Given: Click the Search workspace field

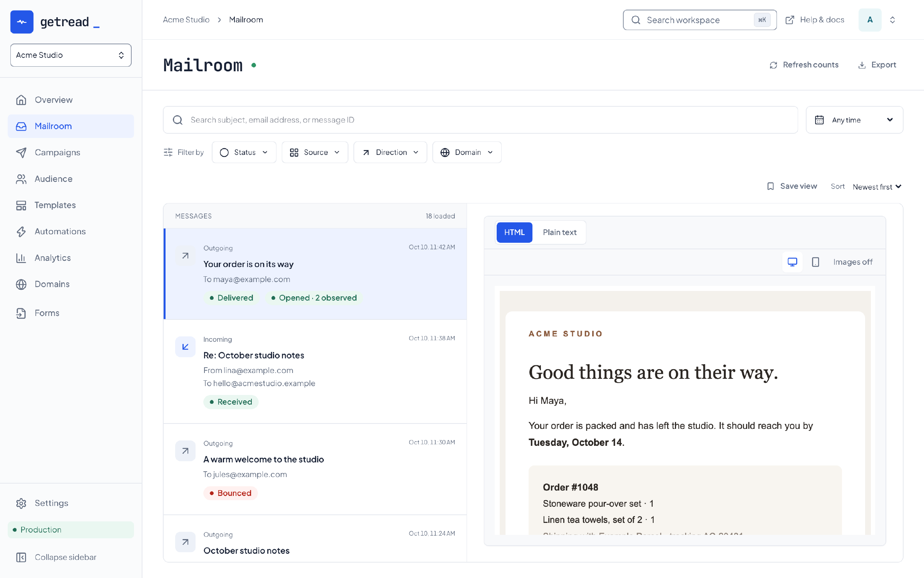Looking at the screenshot, I should pyautogui.click(x=700, y=20).
